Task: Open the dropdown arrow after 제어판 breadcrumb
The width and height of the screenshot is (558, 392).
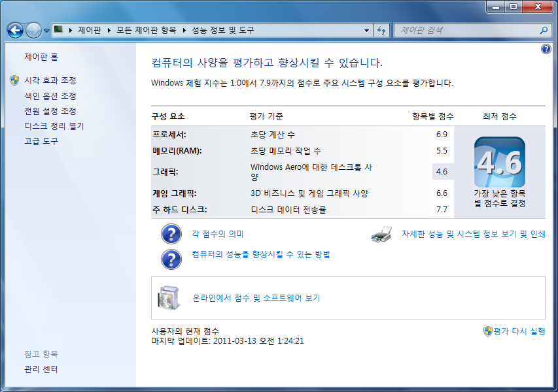Action: click(x=109, y=30)
